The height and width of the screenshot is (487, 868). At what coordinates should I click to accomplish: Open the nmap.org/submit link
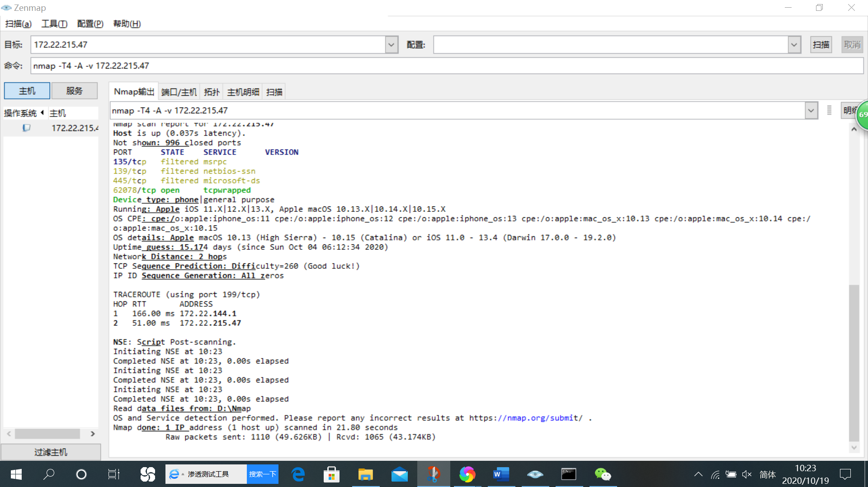coord(540,418)
